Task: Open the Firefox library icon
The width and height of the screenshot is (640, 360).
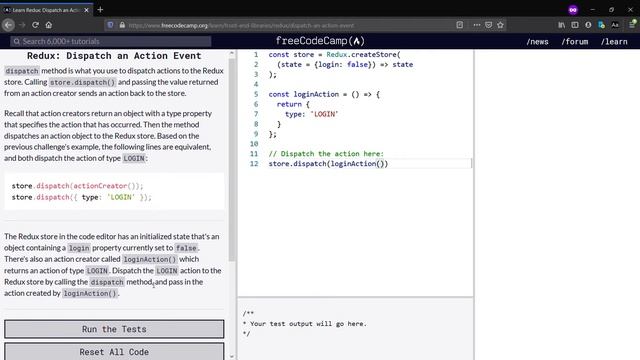Action: point(562,25)
